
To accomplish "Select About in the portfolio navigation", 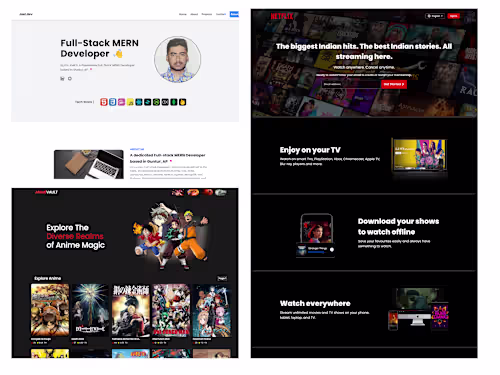I will point(194,14).
